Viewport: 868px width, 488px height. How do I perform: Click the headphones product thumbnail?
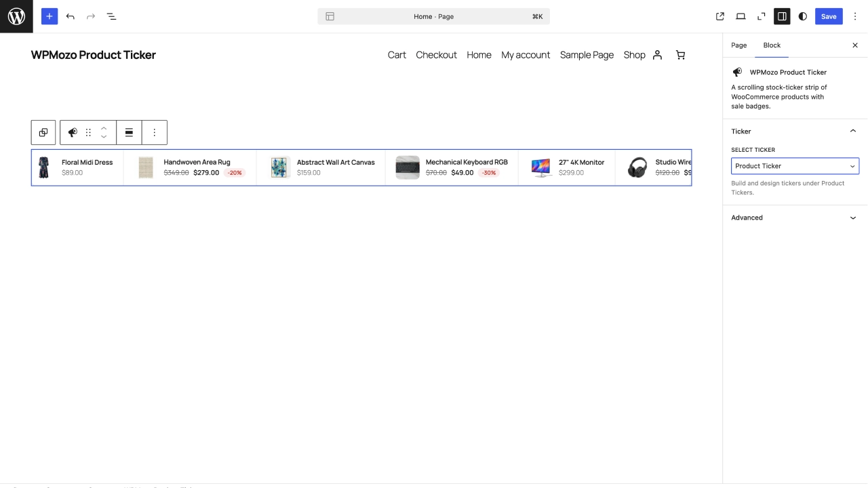click(637, 167)
